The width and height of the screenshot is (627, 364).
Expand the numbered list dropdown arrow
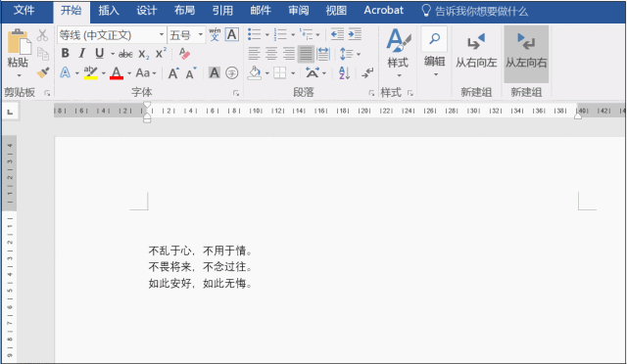293,35
